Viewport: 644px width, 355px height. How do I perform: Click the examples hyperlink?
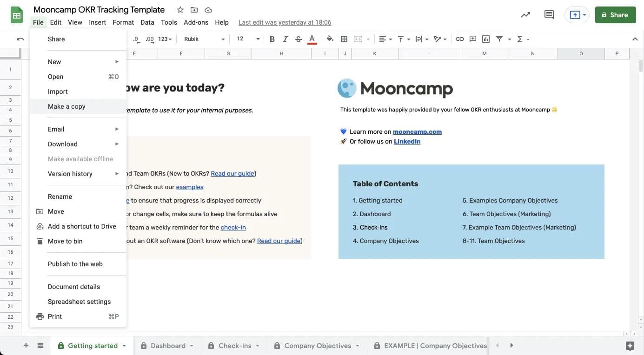tap(189, 187)
